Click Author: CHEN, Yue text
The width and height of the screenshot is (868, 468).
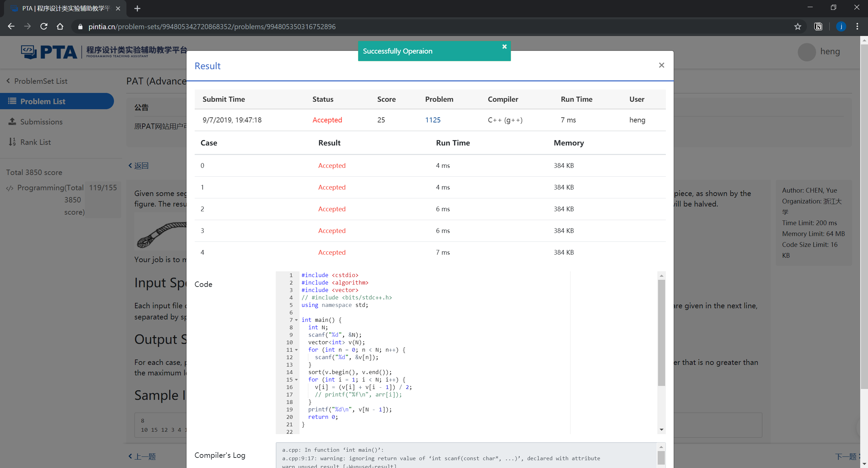pyautogui.click(x=809, y=190)
